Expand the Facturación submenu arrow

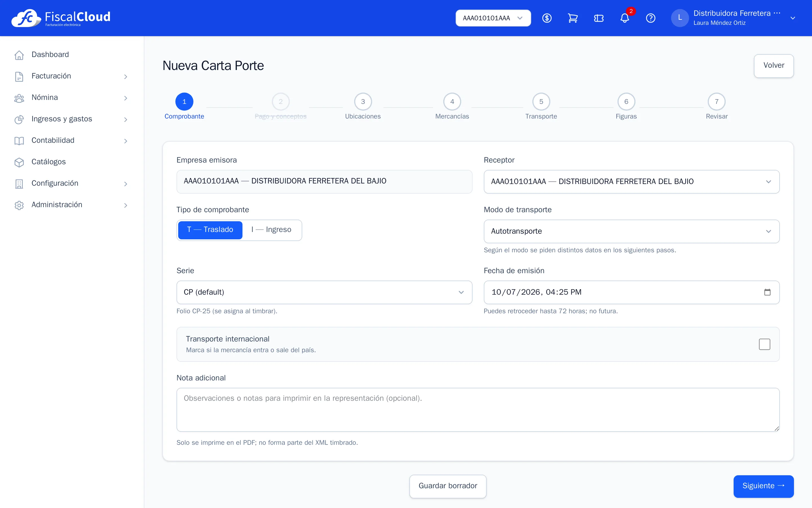click(125, 76)
